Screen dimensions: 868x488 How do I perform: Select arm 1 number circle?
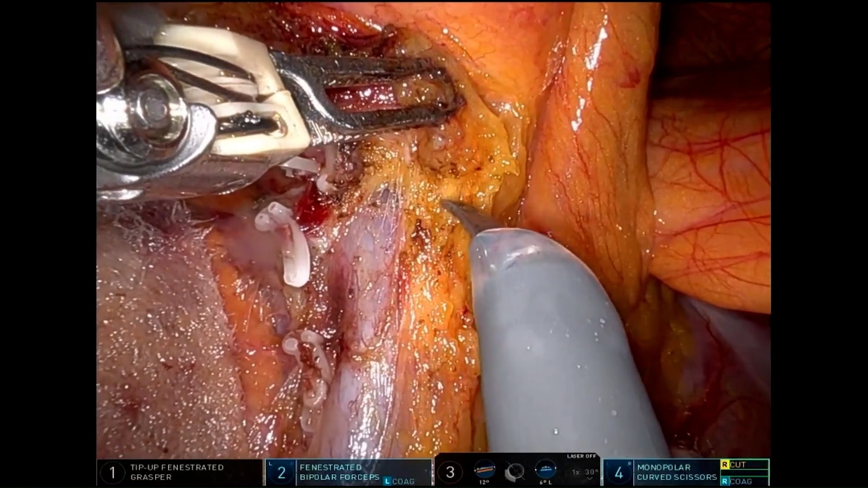tap(112, 473)
